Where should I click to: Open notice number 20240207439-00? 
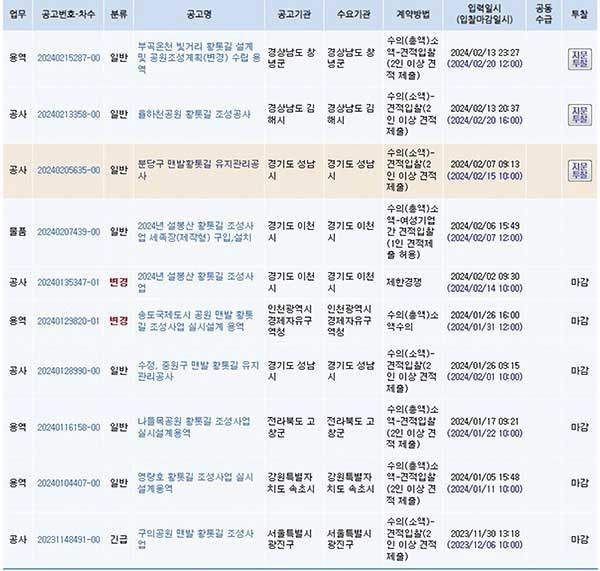[68, 232]
